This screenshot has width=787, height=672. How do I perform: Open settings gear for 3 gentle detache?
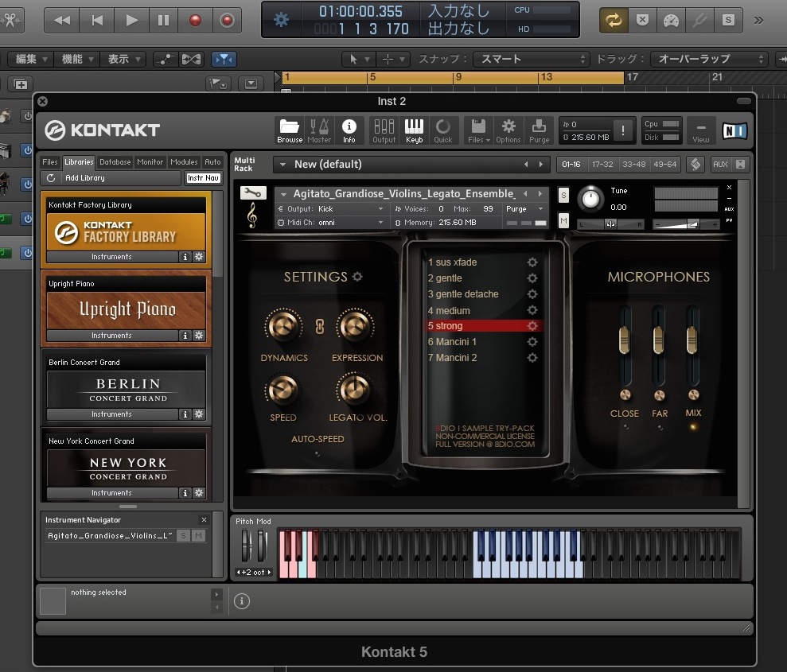[x=532, y=294]
